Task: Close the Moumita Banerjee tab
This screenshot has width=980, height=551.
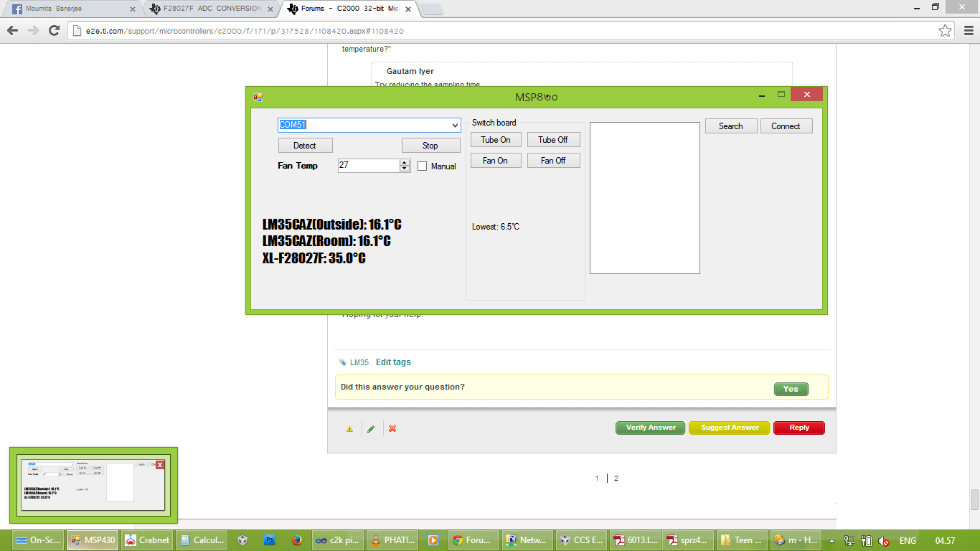Action: pyautogui.click(x=132, y=9)
